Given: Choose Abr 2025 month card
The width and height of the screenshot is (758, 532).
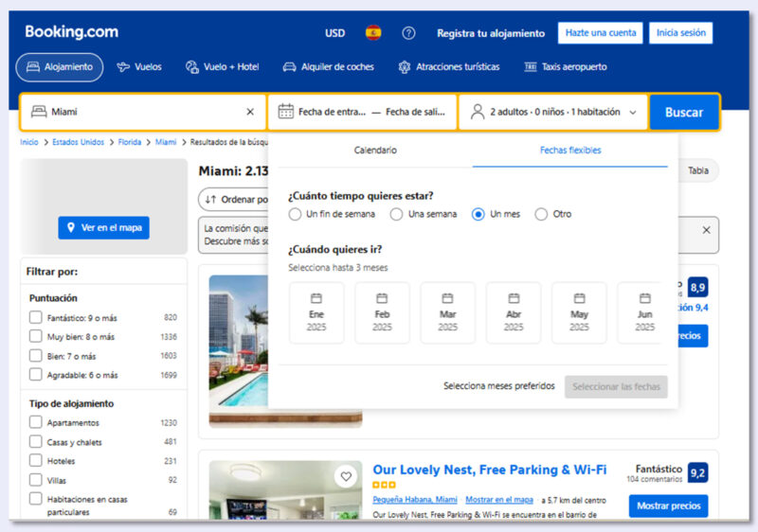Looking at the screenshot, I should pos(514,312).
